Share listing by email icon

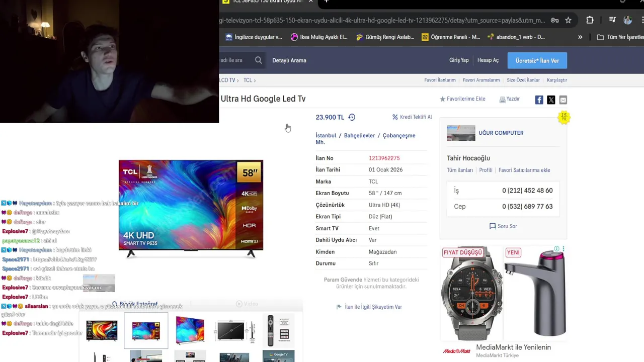563,100
